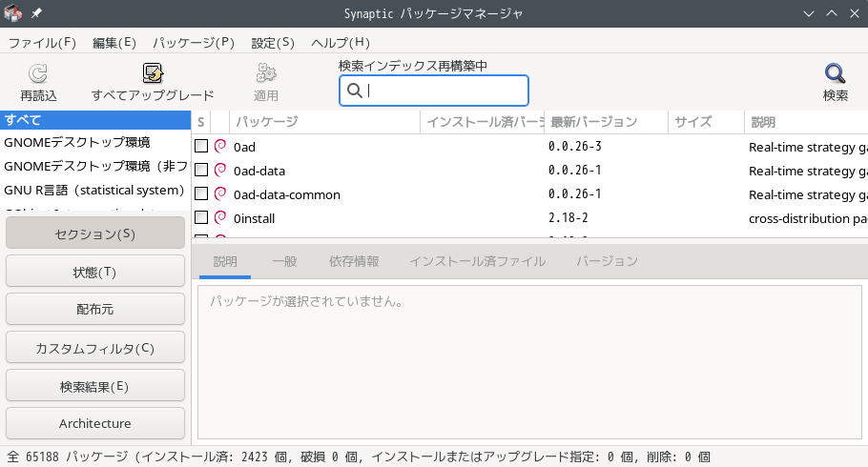Open the パッケージ(P) menu
Image resolution: width=868 pixels, height=467 pixels.
click(x=194, y=43)
